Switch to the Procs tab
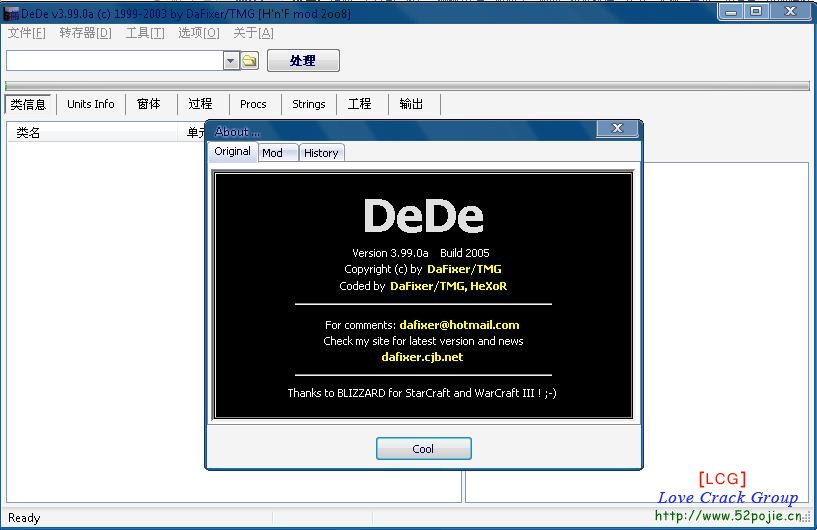The width and height of the screenshot is (817, 530). pos(253,104)
